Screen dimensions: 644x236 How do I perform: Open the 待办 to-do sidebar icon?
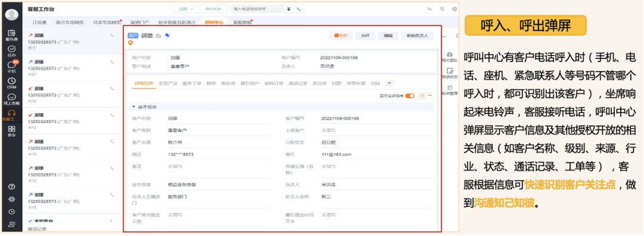tap(12, 51)
